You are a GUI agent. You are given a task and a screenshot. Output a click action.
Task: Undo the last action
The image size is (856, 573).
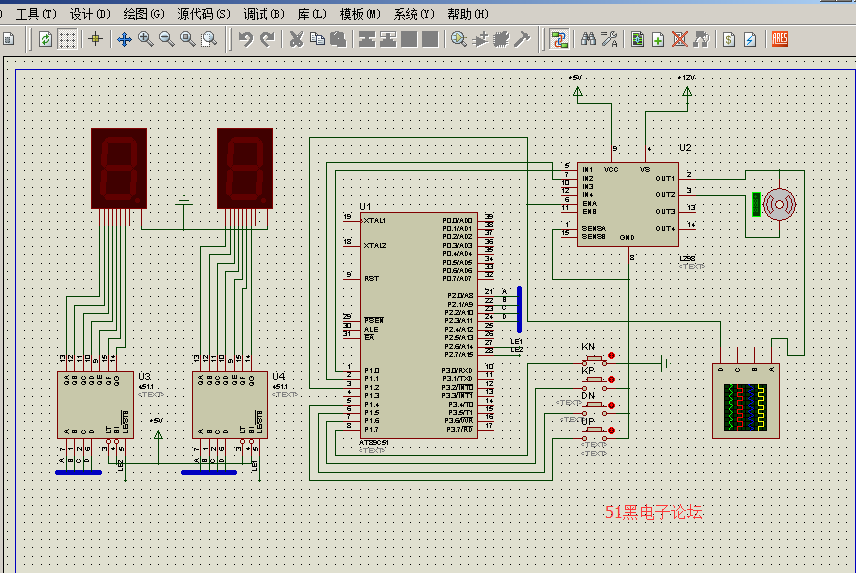coord(246,39)
